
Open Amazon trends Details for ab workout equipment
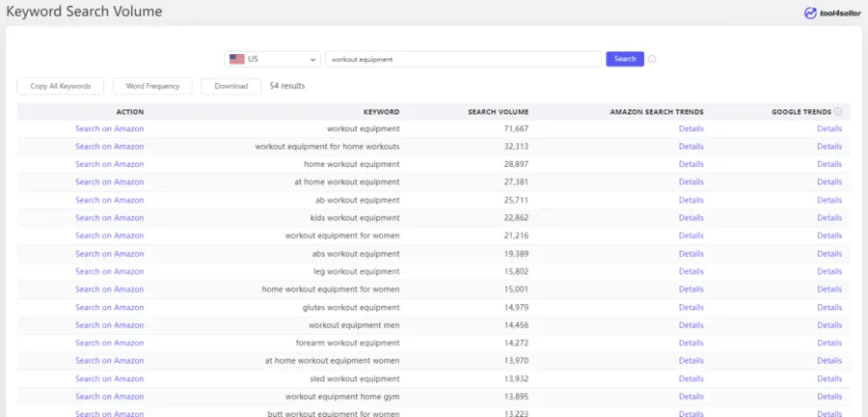coord(692,200)
